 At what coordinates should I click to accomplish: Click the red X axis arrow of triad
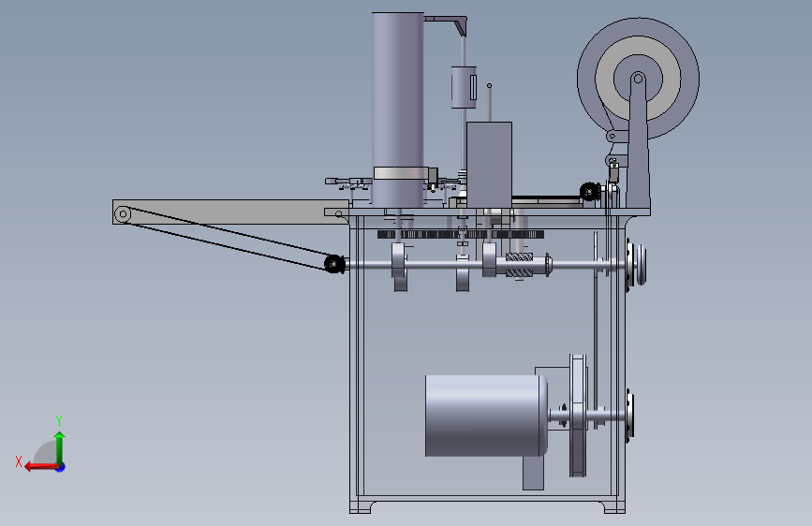(40, 467)
